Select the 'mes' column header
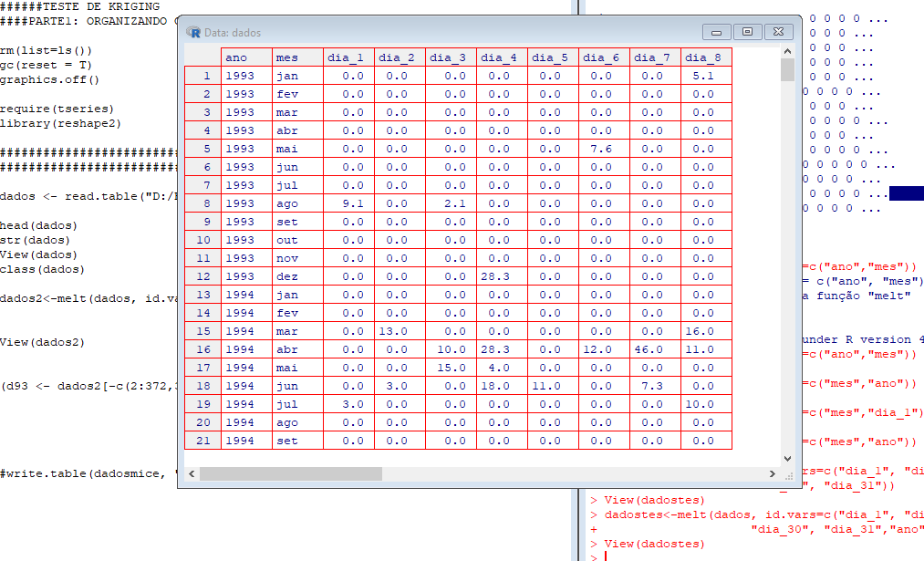924x561 pixels. [297, 57]
